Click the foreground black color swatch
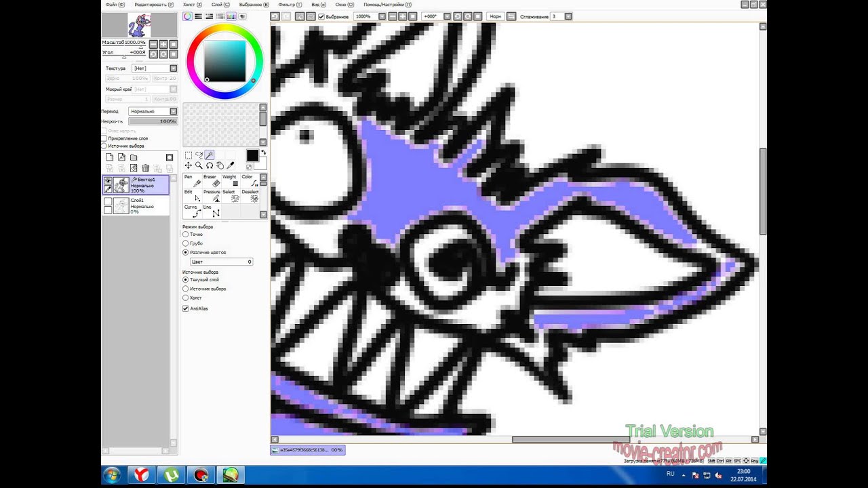 click(252, 156)
